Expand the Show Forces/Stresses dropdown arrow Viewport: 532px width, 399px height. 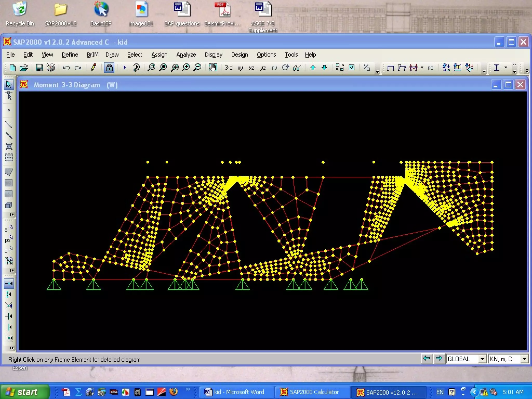coord(422,67)
